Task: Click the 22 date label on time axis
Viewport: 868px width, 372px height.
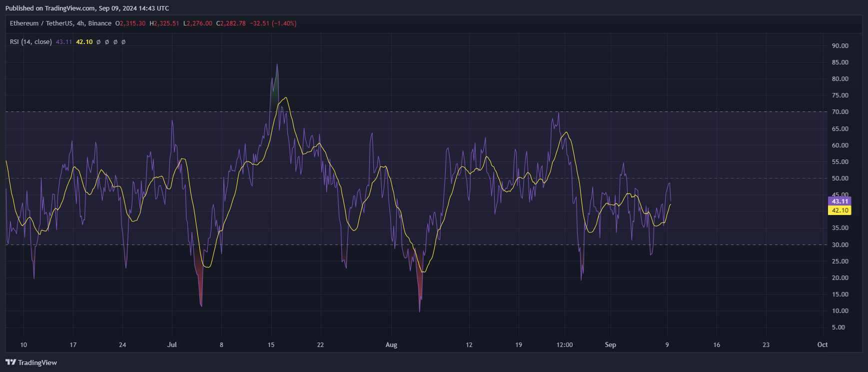Action: click(x=320, y=345)
